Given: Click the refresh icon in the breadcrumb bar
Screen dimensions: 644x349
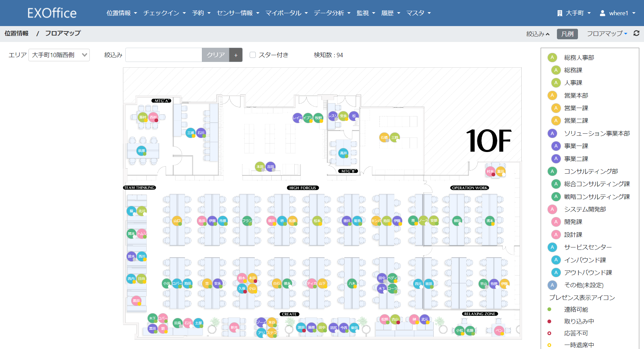Looking at the screenshot, I should (x=637, y=33).
